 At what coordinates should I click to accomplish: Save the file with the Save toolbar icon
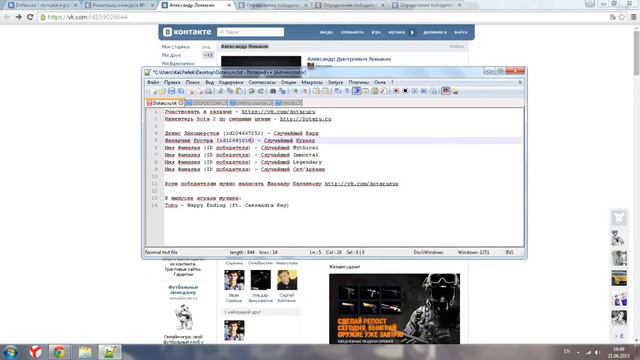171,91
